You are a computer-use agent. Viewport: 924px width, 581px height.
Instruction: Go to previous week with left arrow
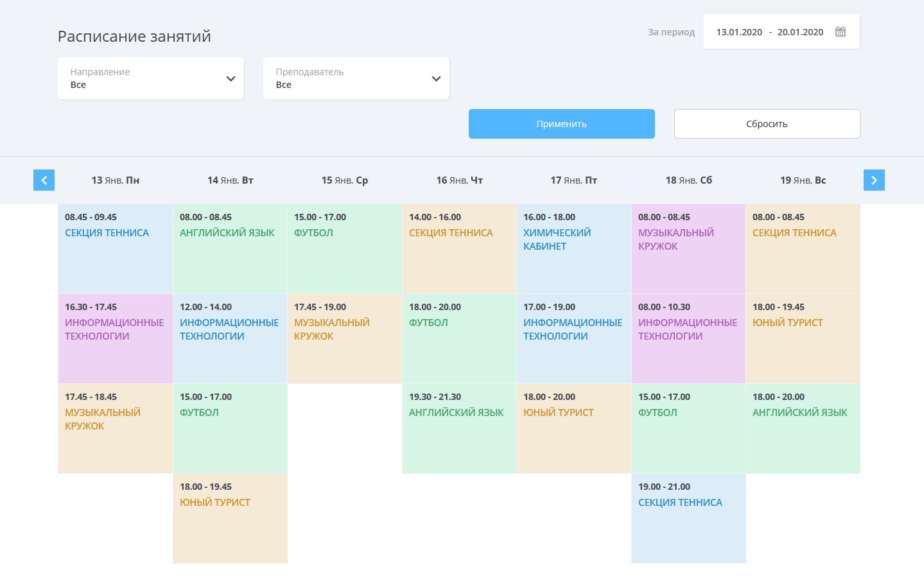(x=44, y=180)
